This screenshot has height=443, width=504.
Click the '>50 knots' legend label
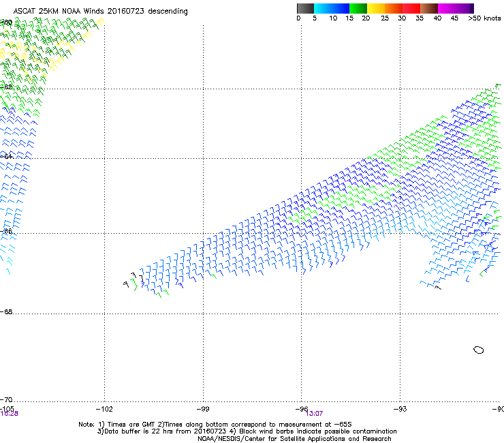point(484,18)
